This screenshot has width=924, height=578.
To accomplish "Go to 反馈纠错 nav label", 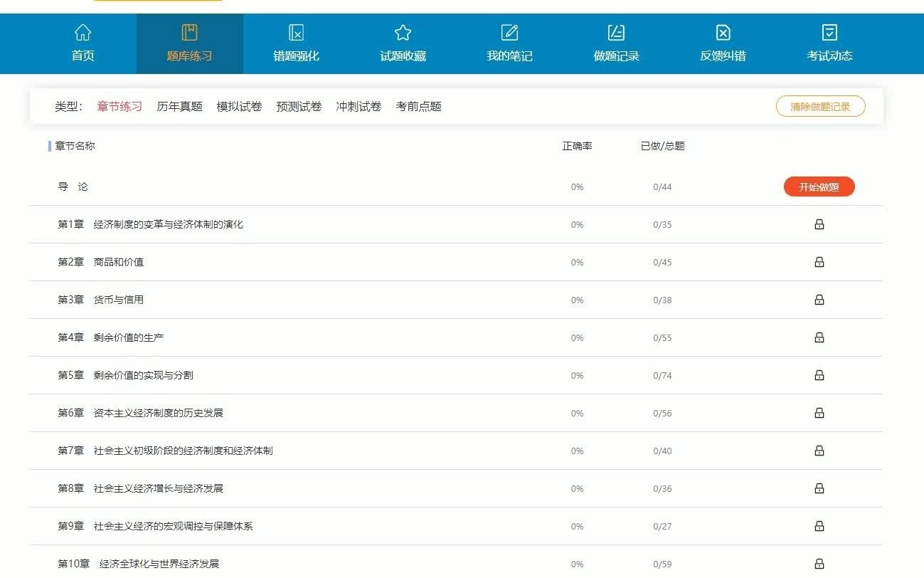I will tap(723, 56).
